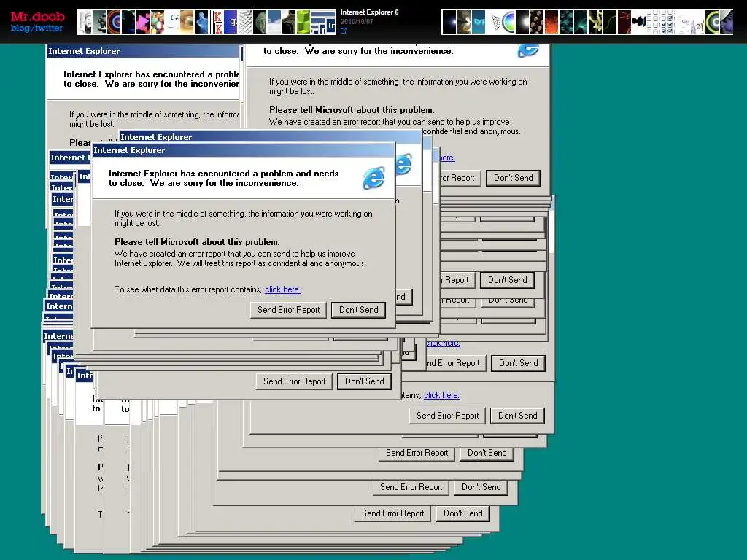The image size is (747, 560).
Task: Open the red letter K thumbnail
Action: [x=216, y=22]
